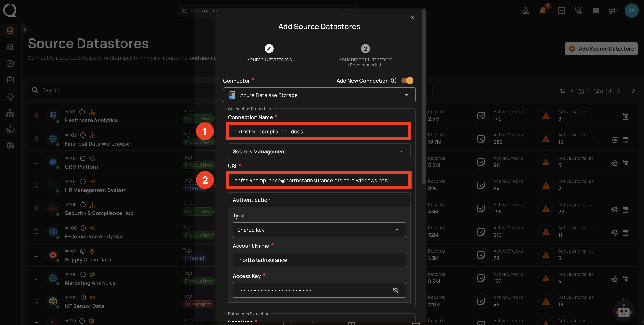Click info icon next to Add New Connection
The width and height of the screenshot is (644, 325).
click(394, 80)
